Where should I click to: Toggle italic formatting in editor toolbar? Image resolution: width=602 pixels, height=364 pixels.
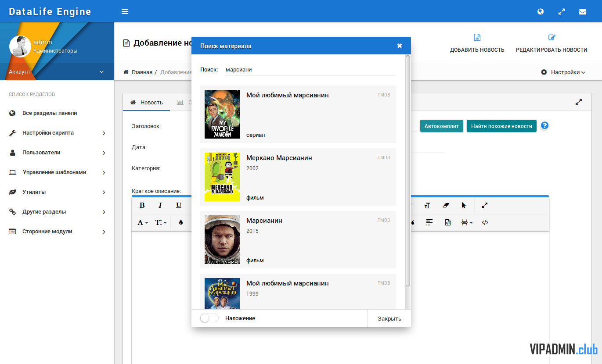click(160, 205)
